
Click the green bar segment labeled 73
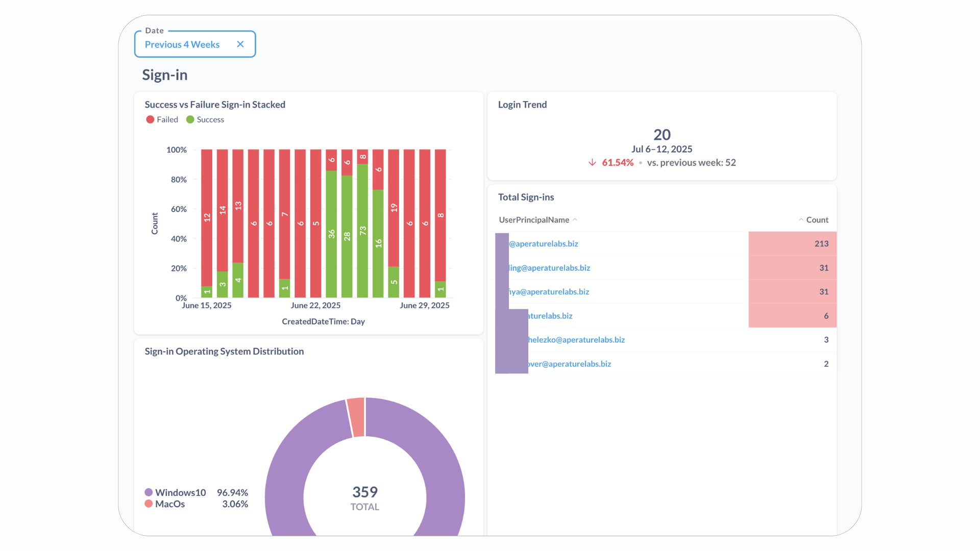pos(362,231)
